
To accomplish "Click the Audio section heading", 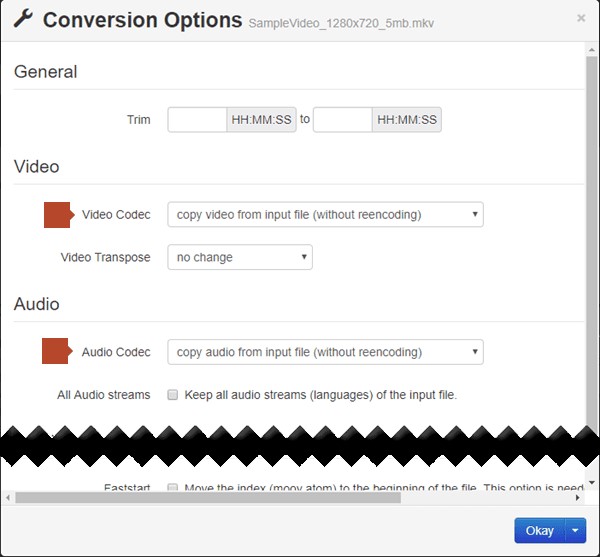I will pos(37,304).
